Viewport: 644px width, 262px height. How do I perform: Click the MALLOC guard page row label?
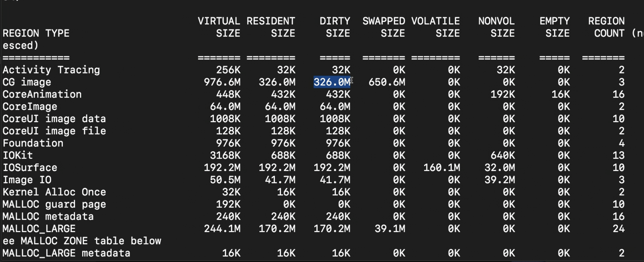(54, 205)
